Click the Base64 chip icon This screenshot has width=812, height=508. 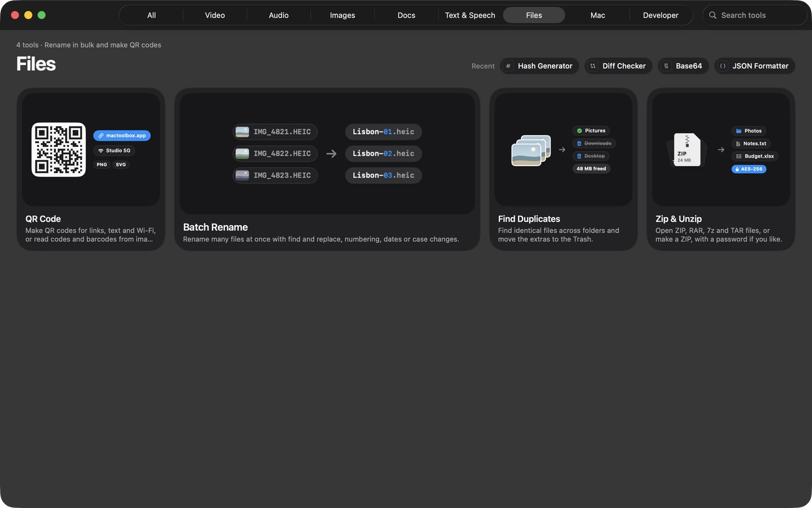point(666,66)
